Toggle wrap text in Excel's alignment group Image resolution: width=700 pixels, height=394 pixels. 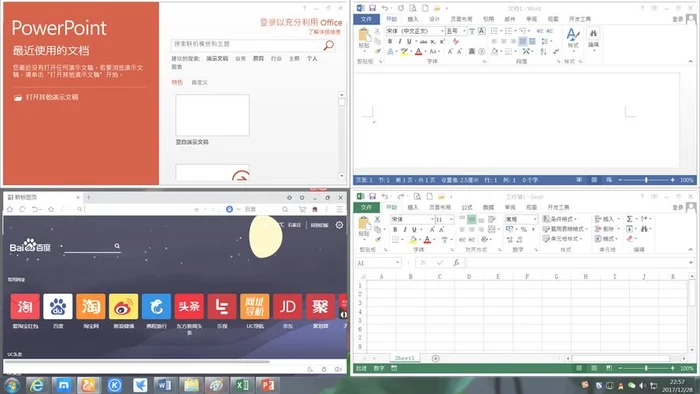[x=492, y=219]
